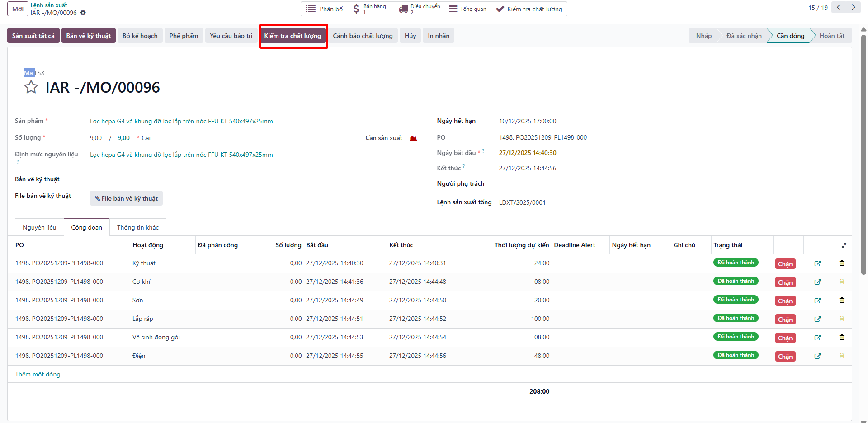Go to next record arrow

[854, 8]
